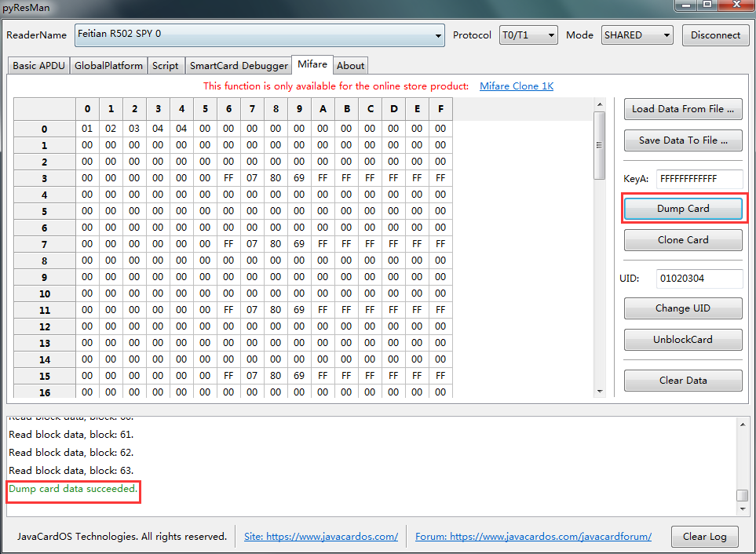This screenshot has height=554, width=756.
Task: Click the Dump Card button
Action: pyautogui.click(x=682, y=209)
